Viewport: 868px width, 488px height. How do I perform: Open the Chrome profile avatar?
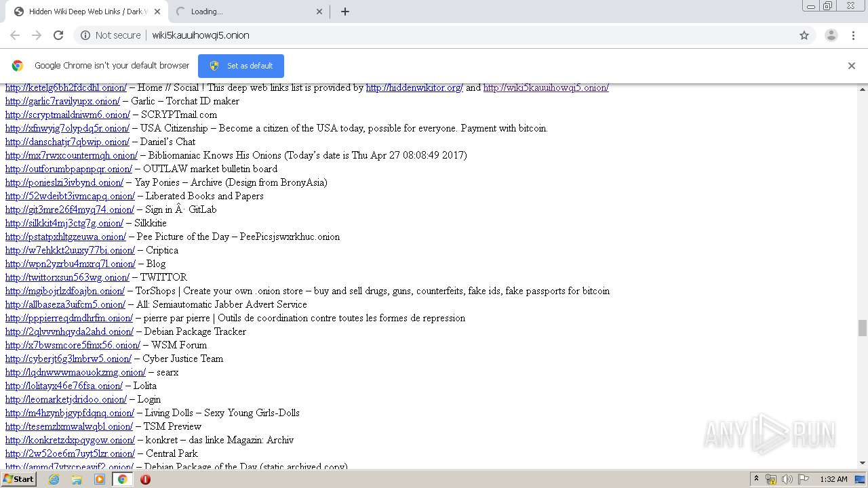[x=831, y=35]
